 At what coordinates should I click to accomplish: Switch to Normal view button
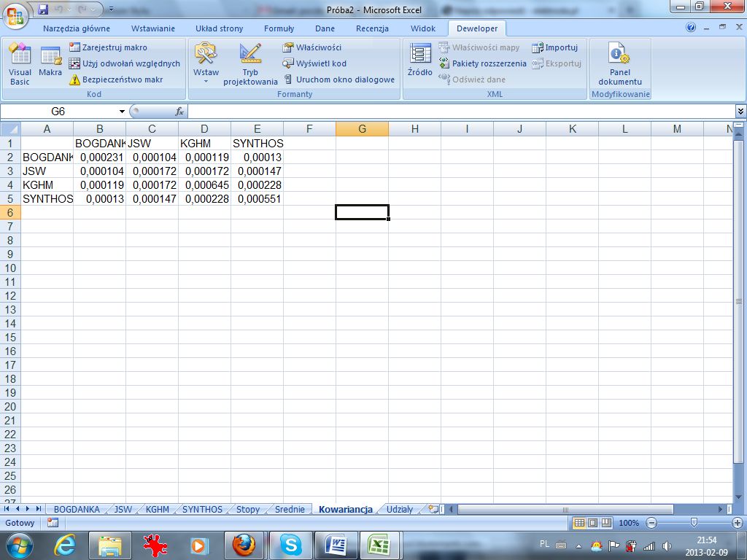pyautogui.click(x=578, y=523)
